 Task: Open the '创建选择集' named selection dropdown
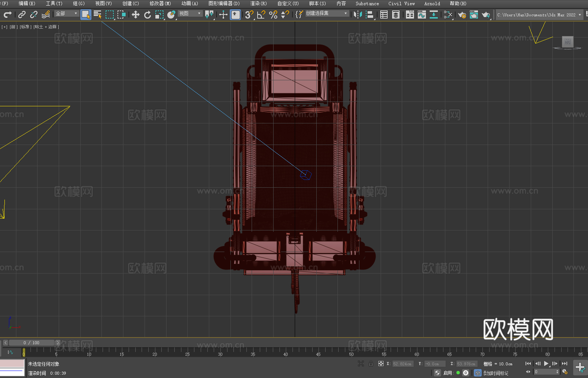pyautogui.click(x=327, y=13)
